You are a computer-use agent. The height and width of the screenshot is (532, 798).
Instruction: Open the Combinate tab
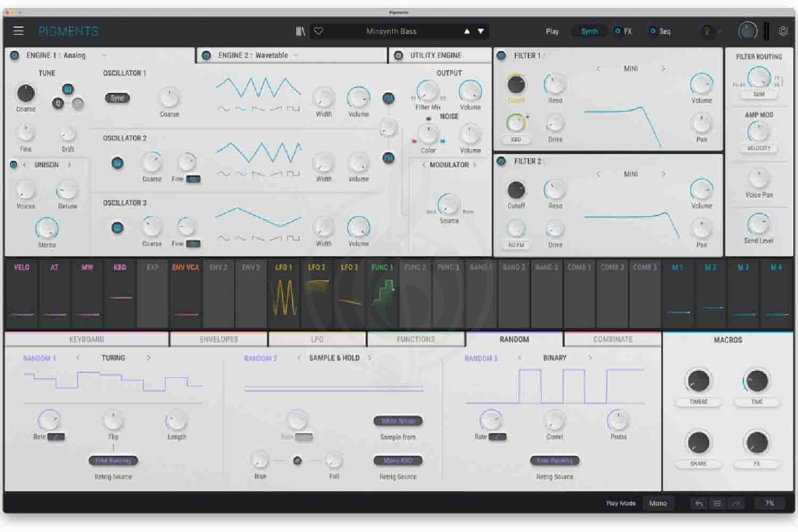[613, 339]
